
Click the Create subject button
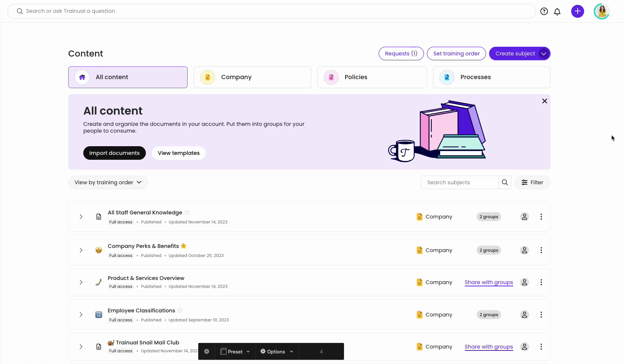pyautogui.click(x=515, y=54)
